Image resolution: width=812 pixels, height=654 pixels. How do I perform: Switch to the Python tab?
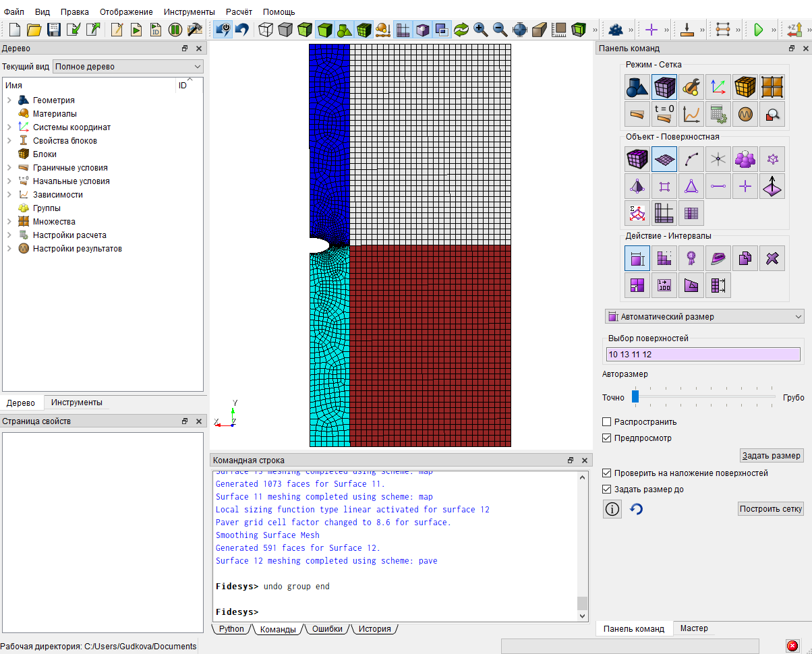[x=231, y=629]
